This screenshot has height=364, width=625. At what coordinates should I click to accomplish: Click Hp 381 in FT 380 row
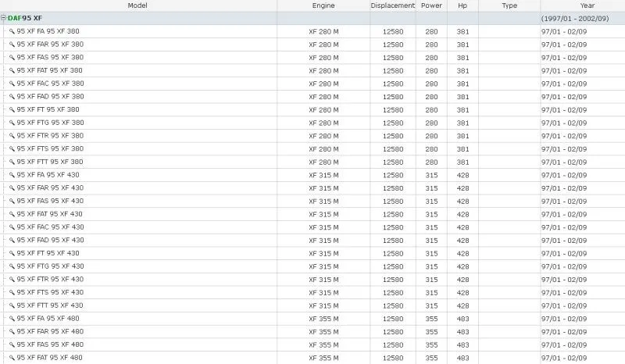(462, 110)
